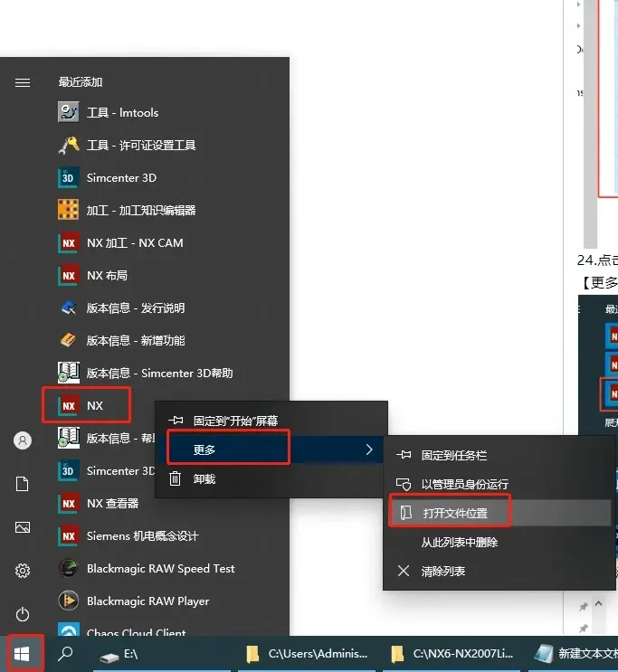The image size is (618, 672).
Task: Open Pictures from the Start sidebar
Action: [x=23, y=527]
